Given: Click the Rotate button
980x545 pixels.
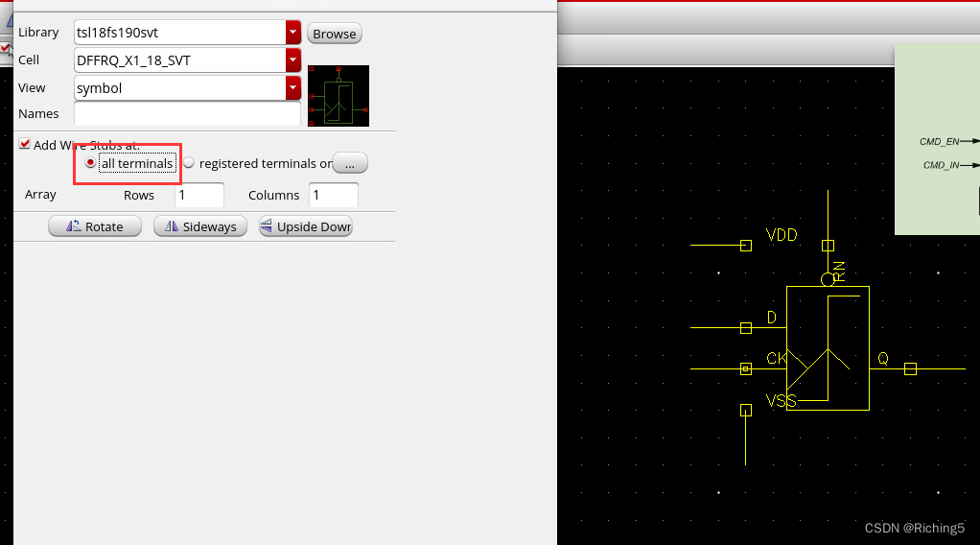Looking at the screenshot, I should coord(95,226).
